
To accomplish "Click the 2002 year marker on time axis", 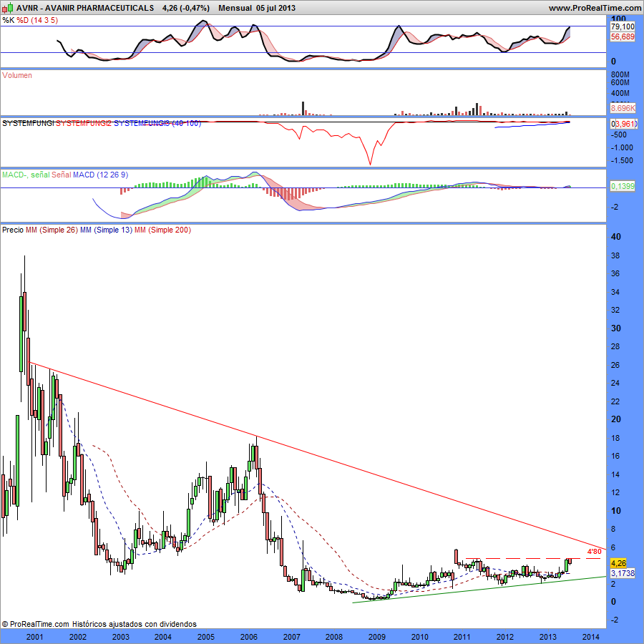I will click(77, 637).
